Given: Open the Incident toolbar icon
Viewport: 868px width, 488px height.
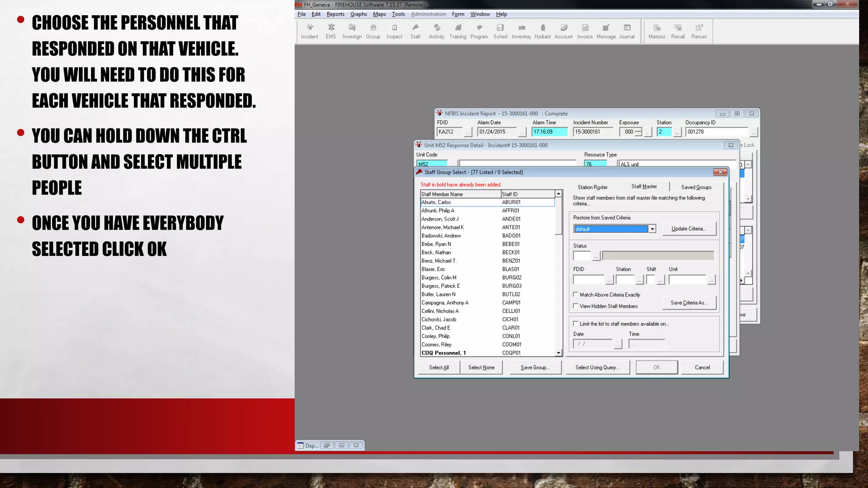Looking at the screenshot, I should pyautogui.click(x=309, y=31).
